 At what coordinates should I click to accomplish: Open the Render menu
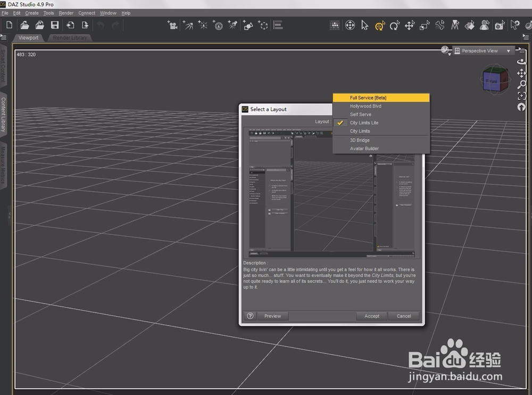(x=66, y=13)
